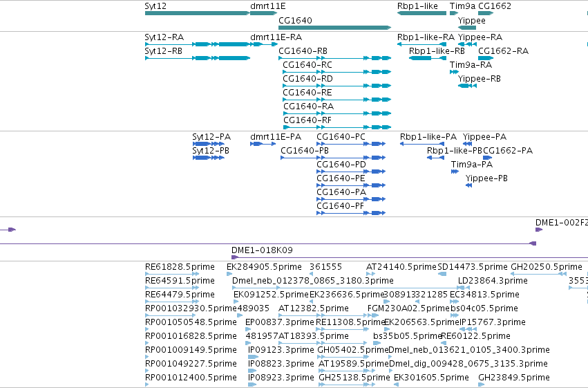
Task: Click the CG1662 gene label
Action: (x=495, y=6)
